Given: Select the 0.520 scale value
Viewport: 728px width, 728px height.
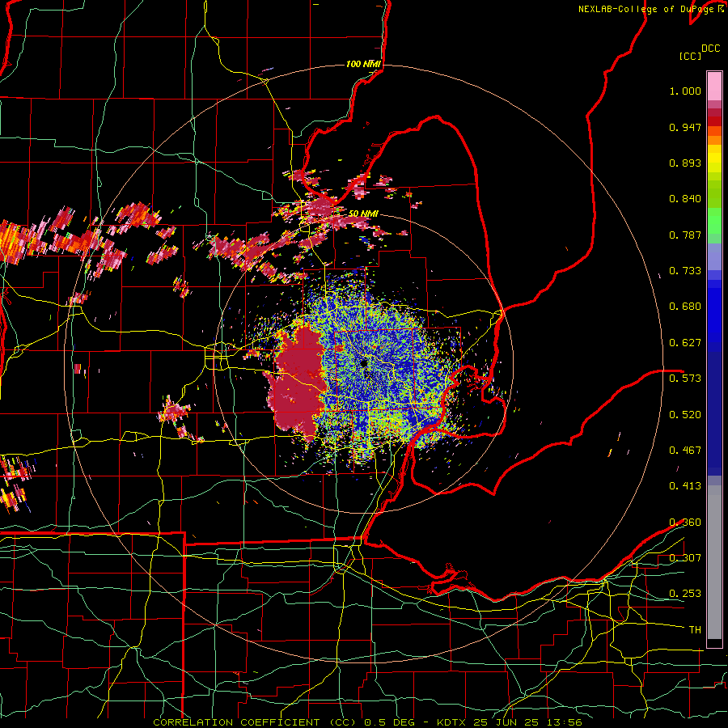Looking at the screenshot, I should tap(685, 415).
